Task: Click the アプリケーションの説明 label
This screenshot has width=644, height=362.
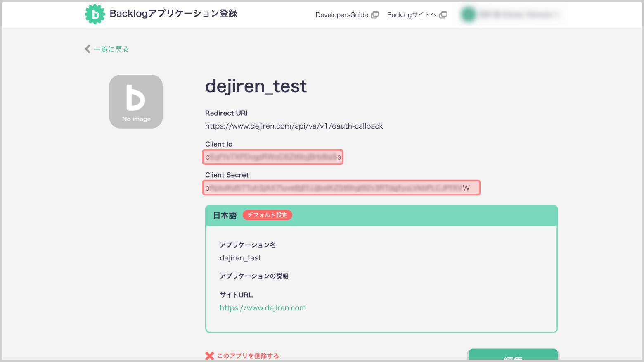Action: click(254, 276)
